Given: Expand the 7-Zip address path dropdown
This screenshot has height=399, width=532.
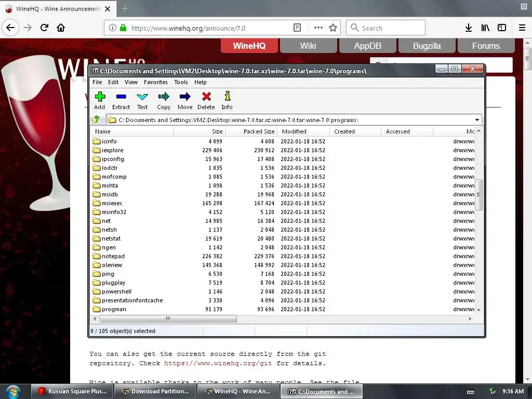Looking at the screenshot, I should click(x=477, y=120).
